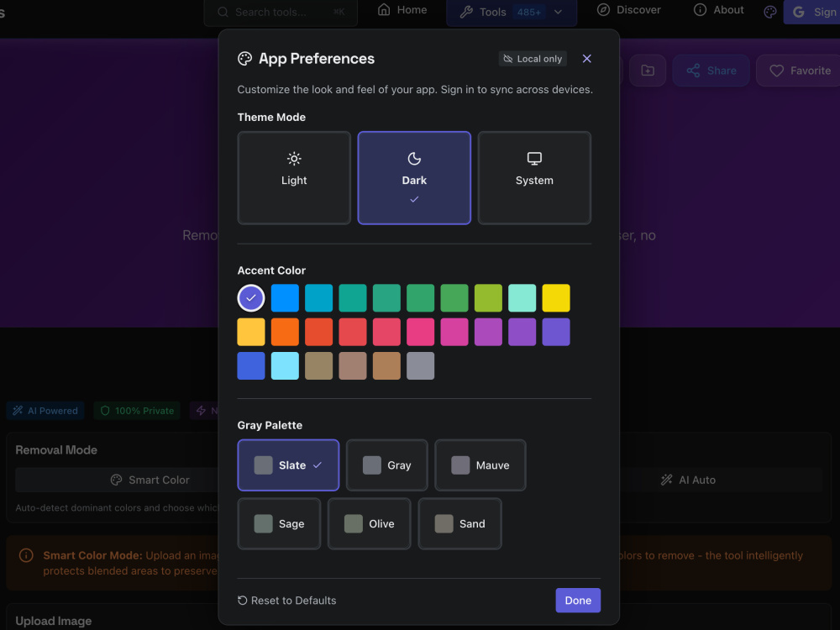The image size is (840, 630).
Task: Open the Tools 485+ menu
Action: (x=512, y=12)
